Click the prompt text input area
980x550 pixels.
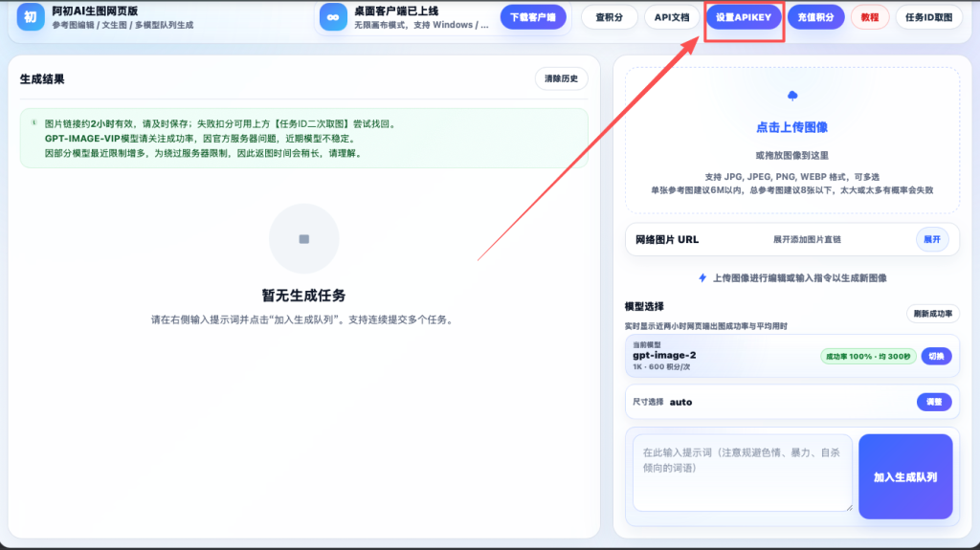point(743,473)
